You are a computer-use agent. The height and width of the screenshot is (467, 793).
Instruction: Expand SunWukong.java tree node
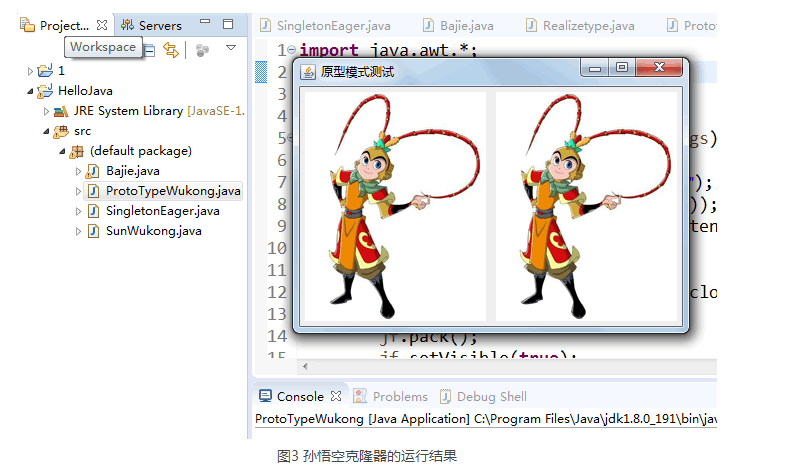pos(78,232)
